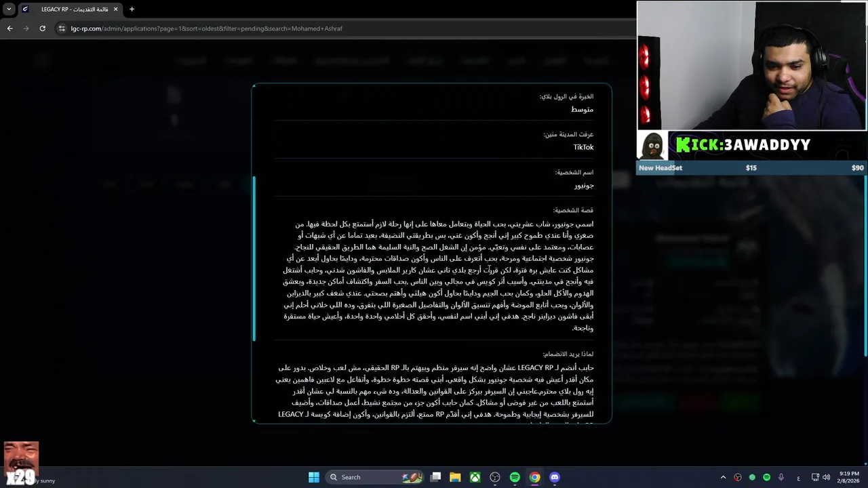The height and width of the screenshot is (488, 868).
Task: Open Spotify from taskbar
Action: coord(515,477)
